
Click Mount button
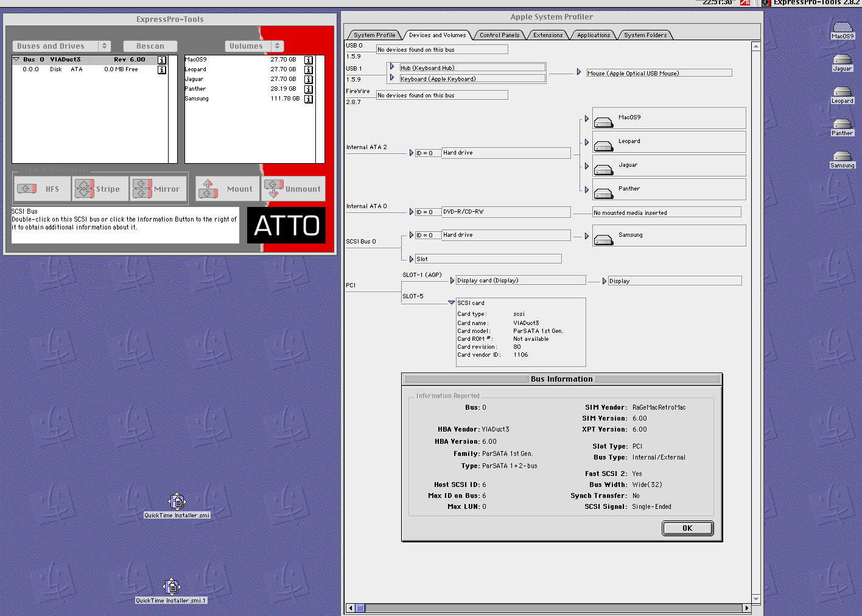pyautogui.click(x=228, y=189)
